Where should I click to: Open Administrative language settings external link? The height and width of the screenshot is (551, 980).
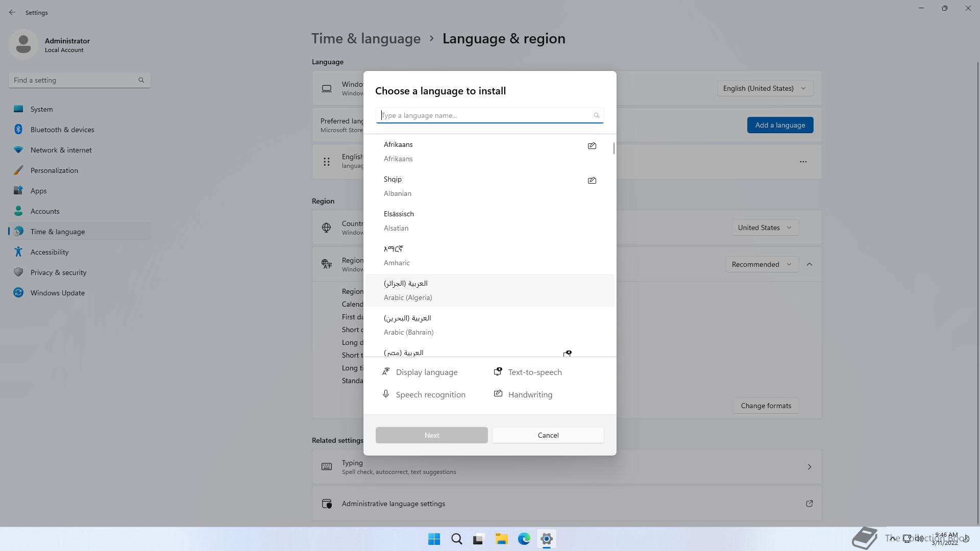click(809, 504)
